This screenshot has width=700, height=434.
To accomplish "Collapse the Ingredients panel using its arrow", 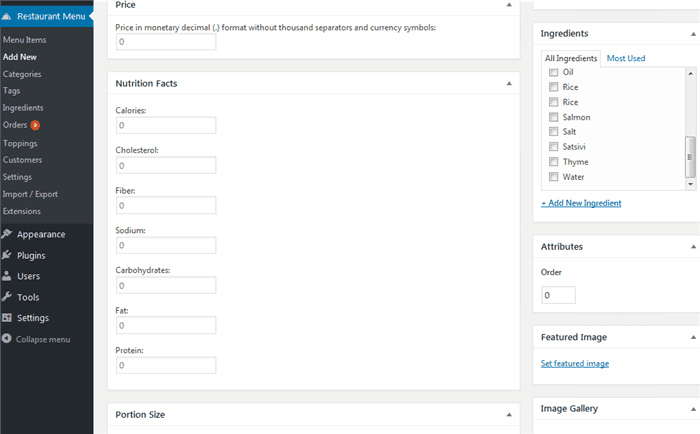I will coord(694,34).
